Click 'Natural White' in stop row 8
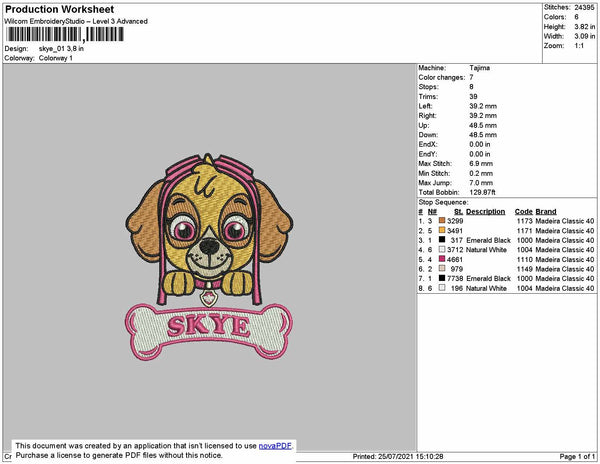Screen dimensions: 600x464 click(x=486, y=288)
